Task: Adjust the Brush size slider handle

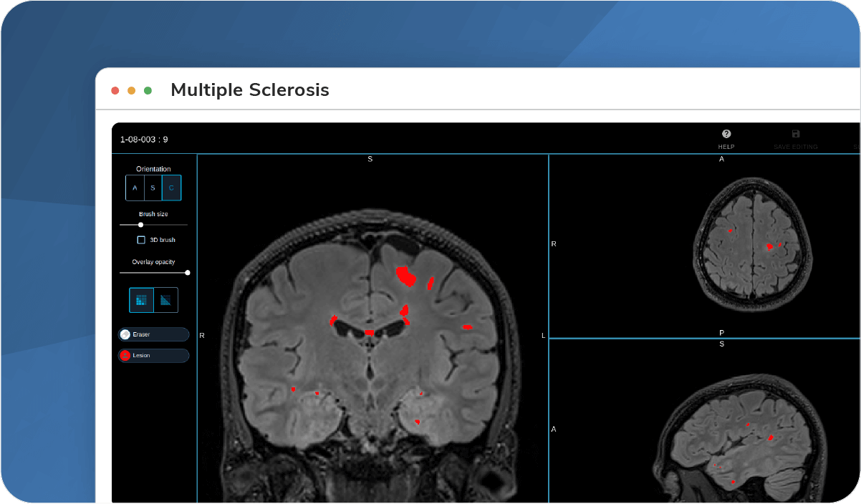Action: 140,225
